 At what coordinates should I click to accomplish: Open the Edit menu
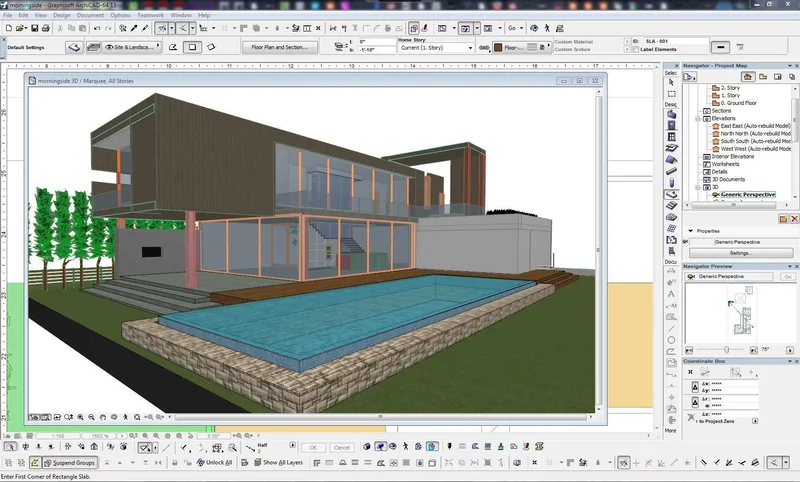[23, 15]
